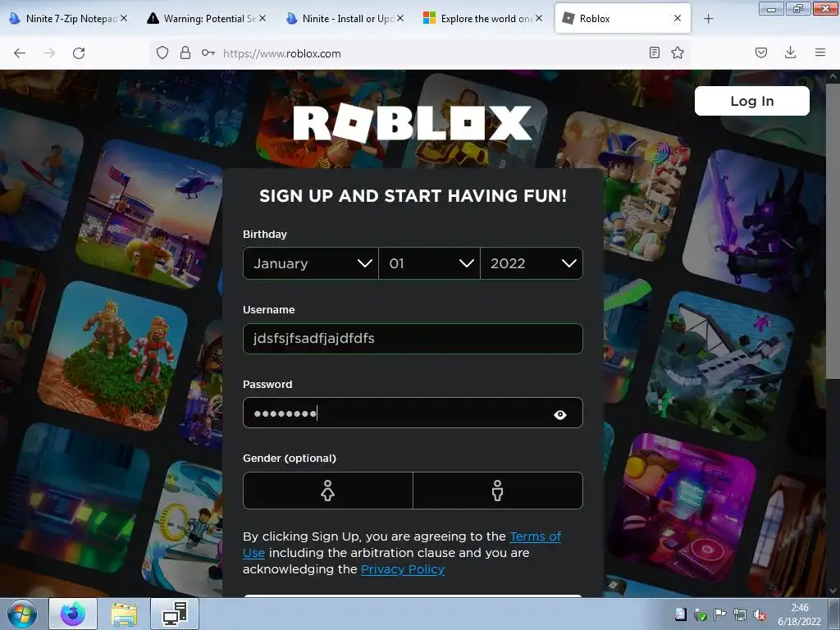Switch to the Warning: Potential Security tab
Screen dimensions: 840x630
click(206, 19)
